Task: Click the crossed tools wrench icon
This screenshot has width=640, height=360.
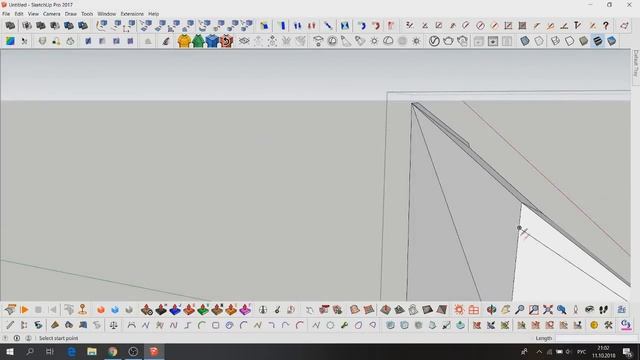Action: click(x=609, y=325)
